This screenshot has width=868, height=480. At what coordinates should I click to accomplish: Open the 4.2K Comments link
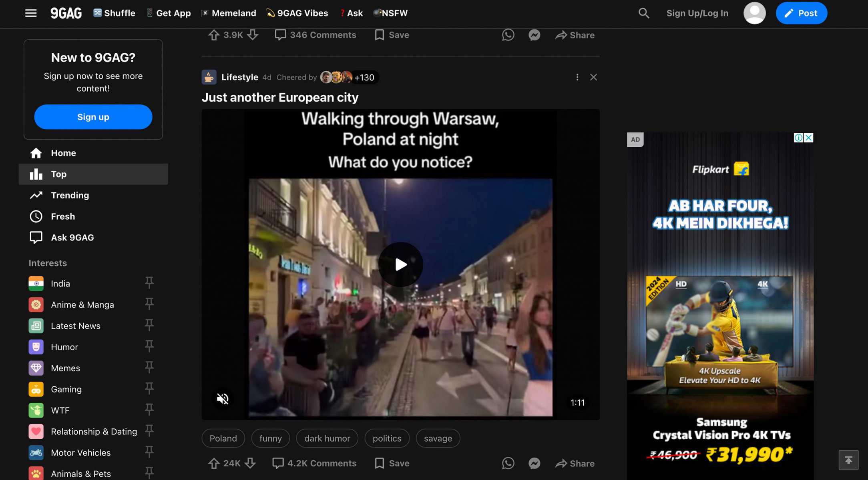pyautogui.click(x=314, y=463)
